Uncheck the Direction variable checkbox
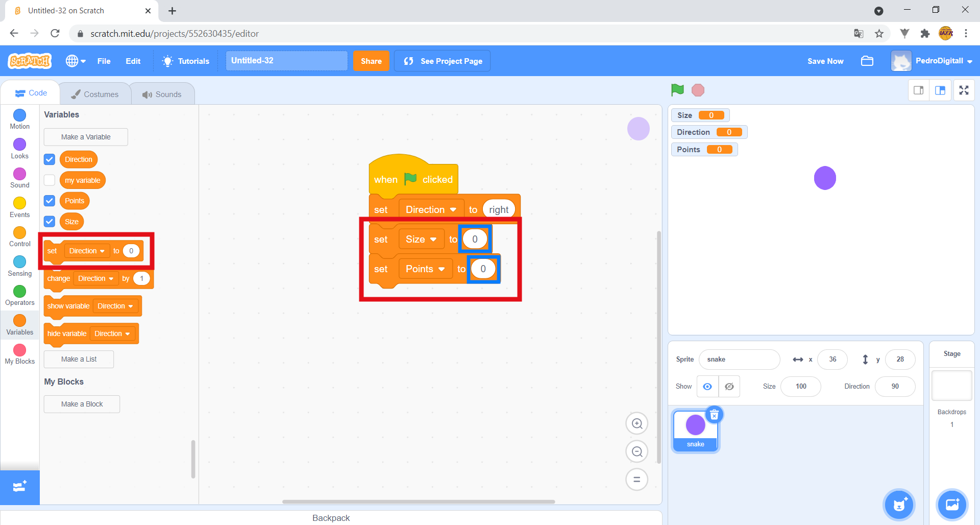This screenshot has width=980, height=525. pos(50,159)
